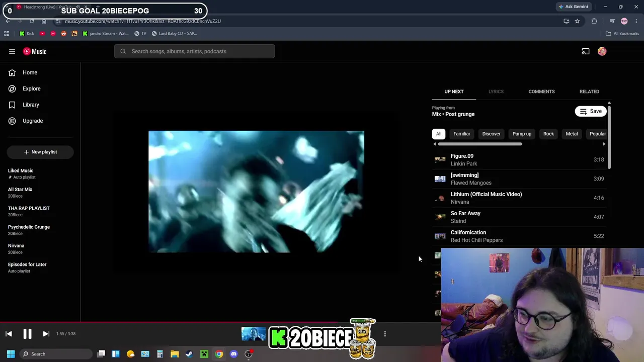Viewport: 644px width, 362px height.
Task: Click the Windows taskbar Search box
Action: pyautogui.click(x=55, y=354)
